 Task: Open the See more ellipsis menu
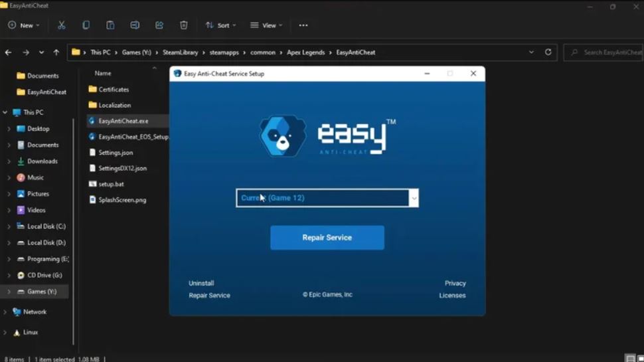tap(303, 25)
